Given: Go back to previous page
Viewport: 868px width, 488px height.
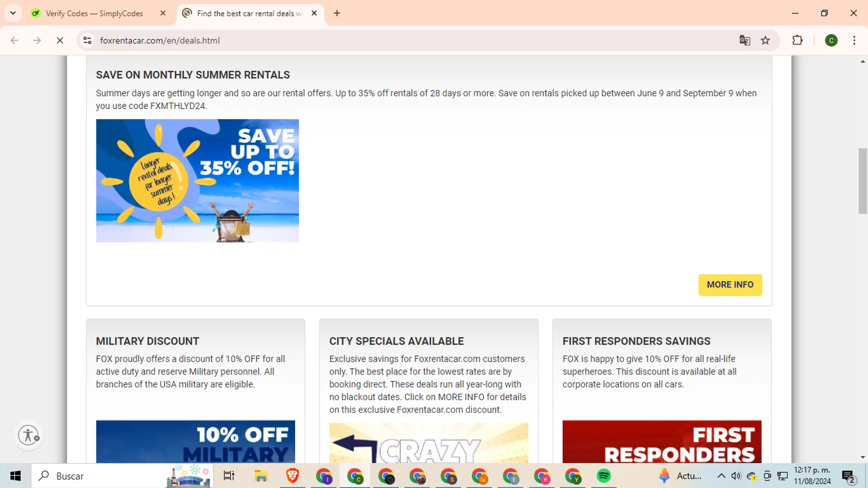Looking at the screenshot, I should click(x=14, y=41).
